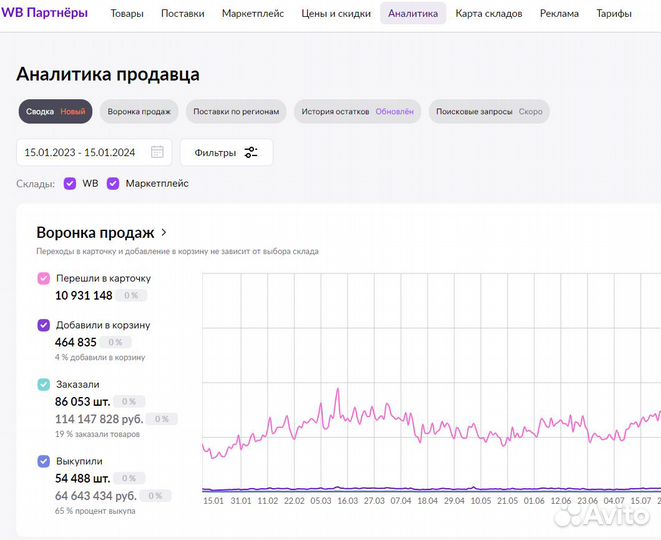Switch to the Воронка продаж tab
The image size is (661, 540).
[139, 111]
